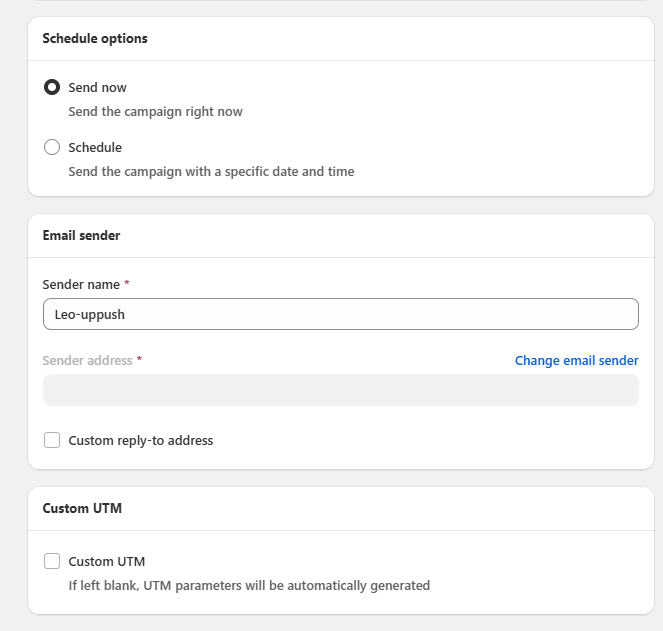Screen dimensions: 663x631
Task: Click the 'Email sender' section heading
Action: tap(81, 236)
